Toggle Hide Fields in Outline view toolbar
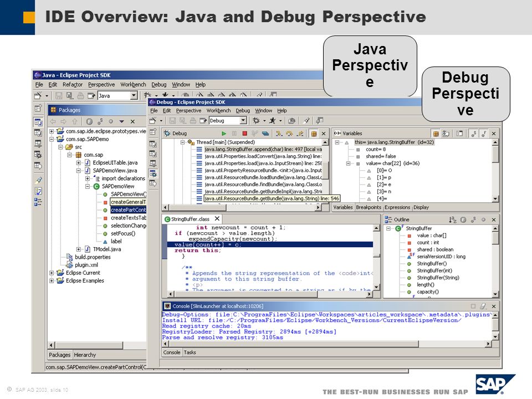The width and height of the screenshot is (532, 399). (x=463, y=219)
